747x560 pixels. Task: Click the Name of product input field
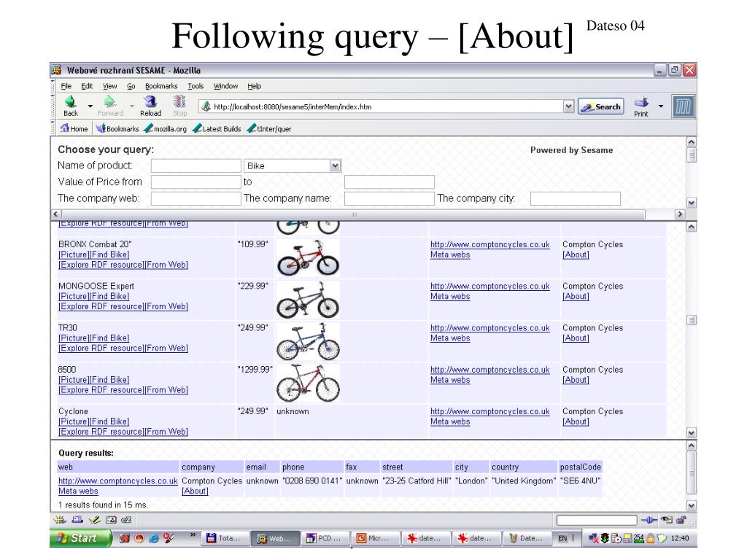pyautogui.click(x=196, y=166)
